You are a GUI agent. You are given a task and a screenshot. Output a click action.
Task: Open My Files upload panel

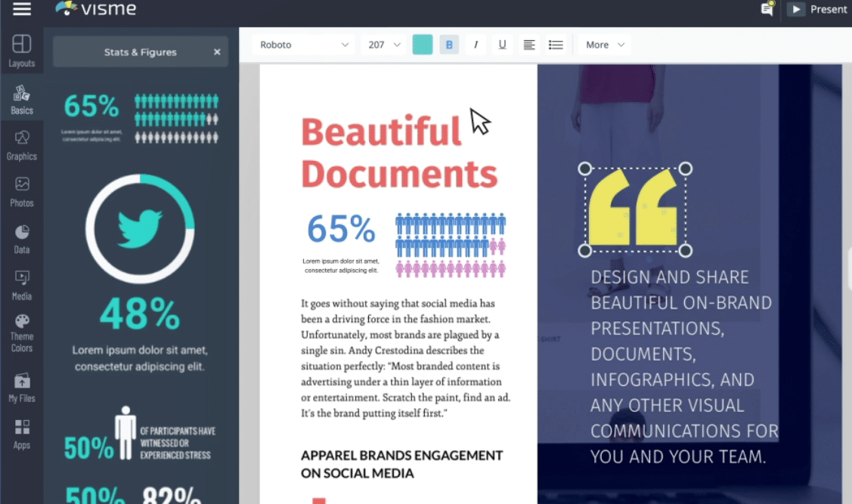click(22, 387)
